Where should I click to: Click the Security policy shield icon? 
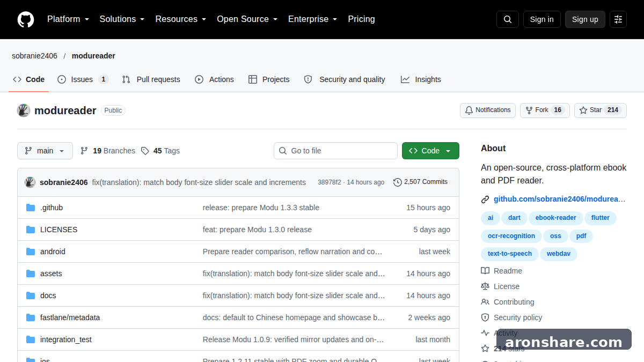click(485, 317)
